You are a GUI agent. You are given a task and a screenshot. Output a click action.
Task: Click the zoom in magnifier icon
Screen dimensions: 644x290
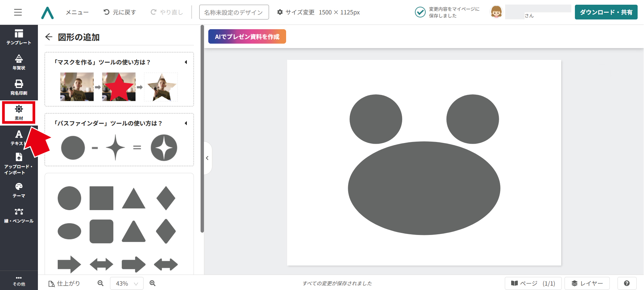[153, 283]
